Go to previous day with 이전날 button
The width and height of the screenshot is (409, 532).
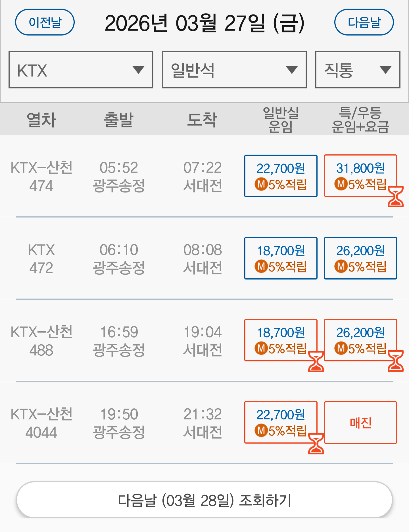click(45, 22)
